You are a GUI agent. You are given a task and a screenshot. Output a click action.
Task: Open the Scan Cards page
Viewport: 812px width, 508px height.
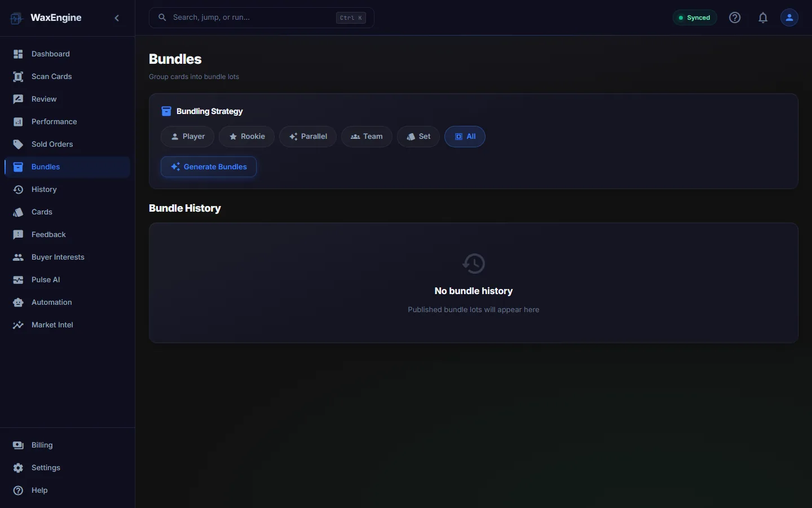67,77
